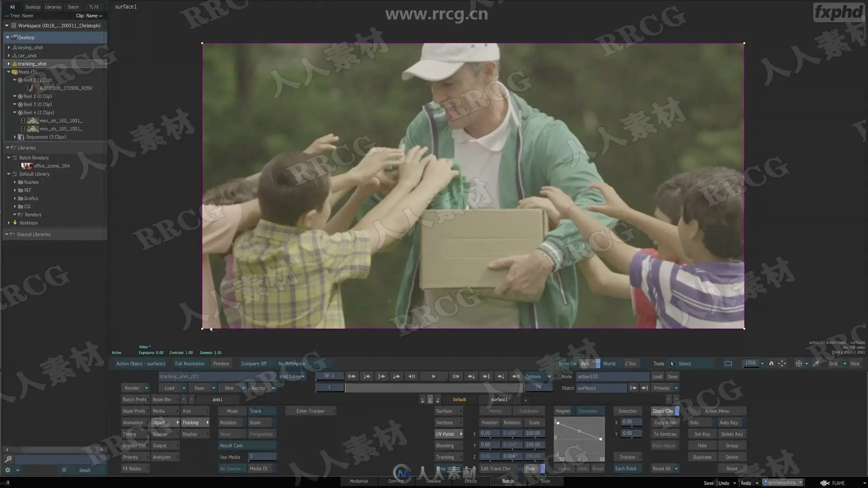Step forward one frame
This screenshot has width=868, height=488.
click(x=456, y=376)
